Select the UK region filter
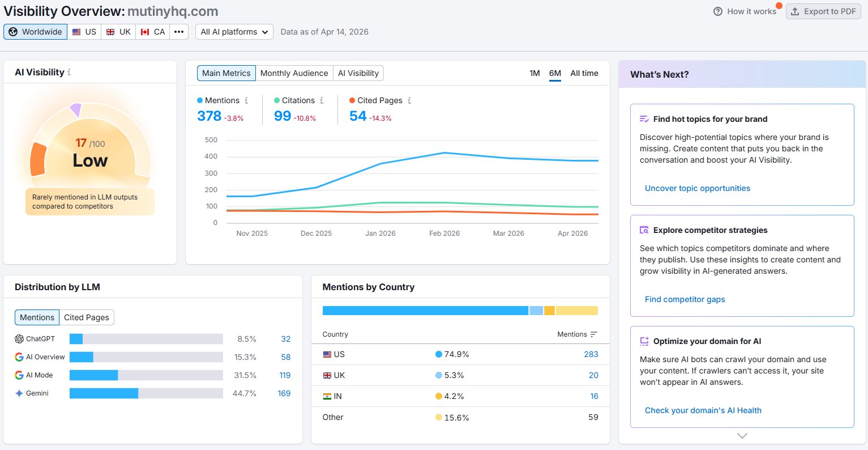Screen dimensions: 868x450 pyautogui.click(x=118, y=32)
